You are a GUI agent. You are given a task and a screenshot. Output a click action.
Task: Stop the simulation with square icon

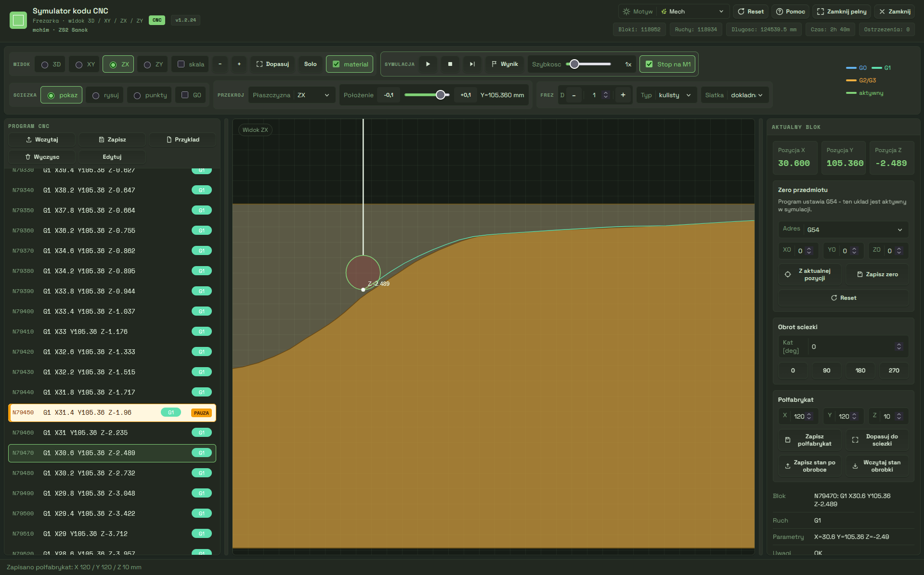tap(450, 64)
